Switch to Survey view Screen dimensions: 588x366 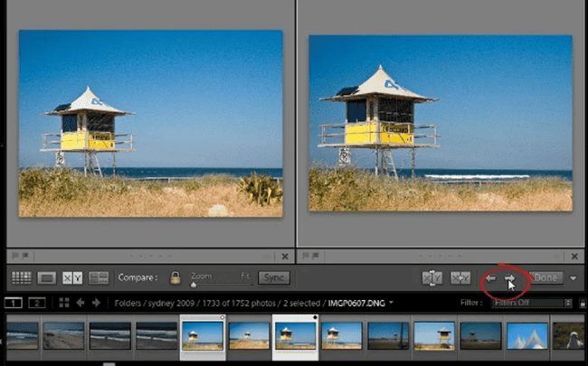(99, 278)
